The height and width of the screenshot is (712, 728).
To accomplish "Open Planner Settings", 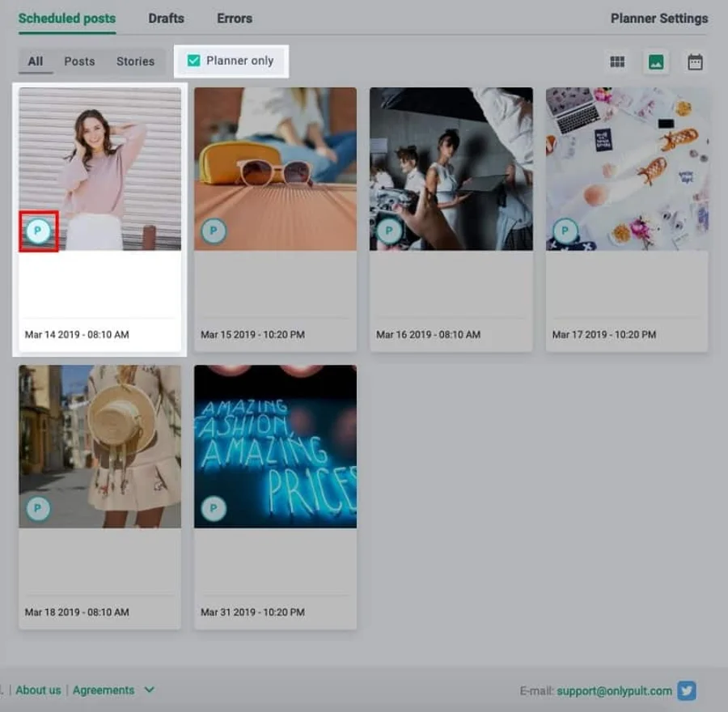I will coord(658,18).
